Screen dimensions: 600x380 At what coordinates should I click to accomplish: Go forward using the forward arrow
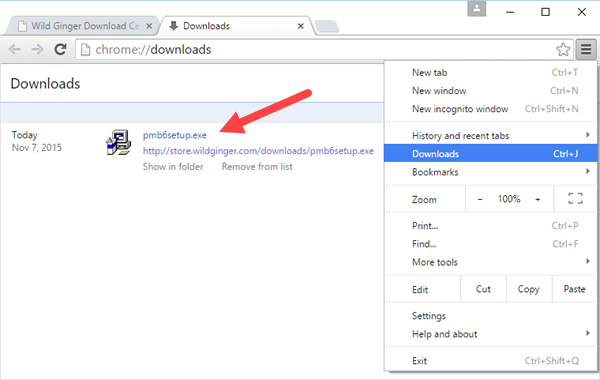point(37,49)
